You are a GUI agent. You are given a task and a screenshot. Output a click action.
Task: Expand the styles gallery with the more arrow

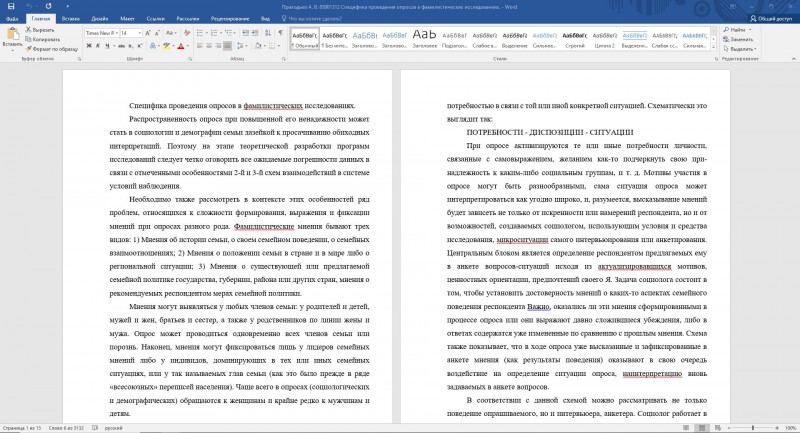tap(713, 47)
